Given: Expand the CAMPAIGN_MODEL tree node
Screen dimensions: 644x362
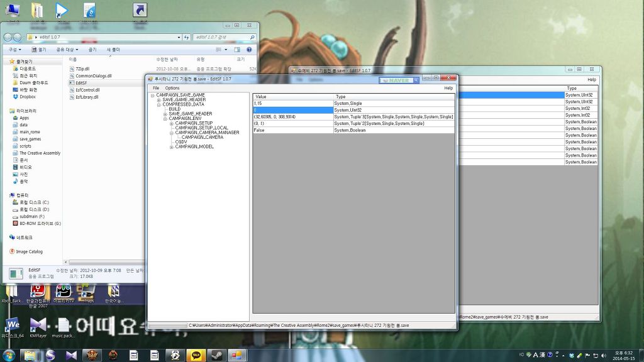Looking at the screenshot, I should [172, 146].
